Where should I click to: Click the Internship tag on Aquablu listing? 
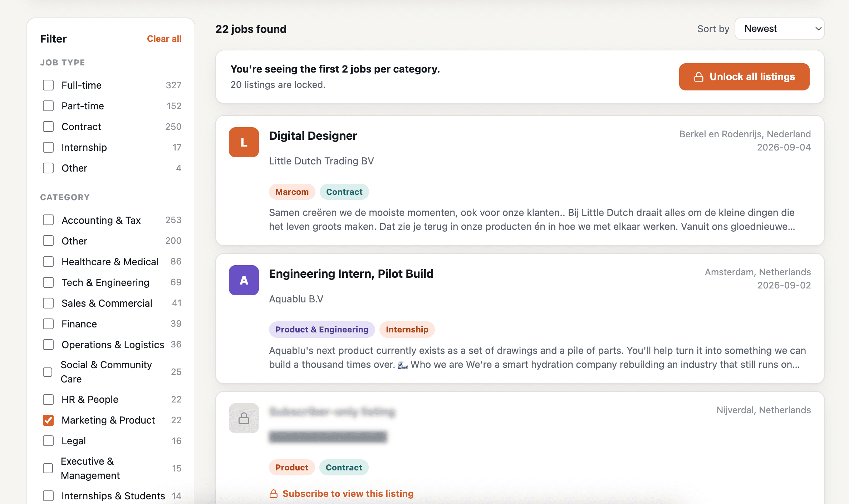pos(407,330)
